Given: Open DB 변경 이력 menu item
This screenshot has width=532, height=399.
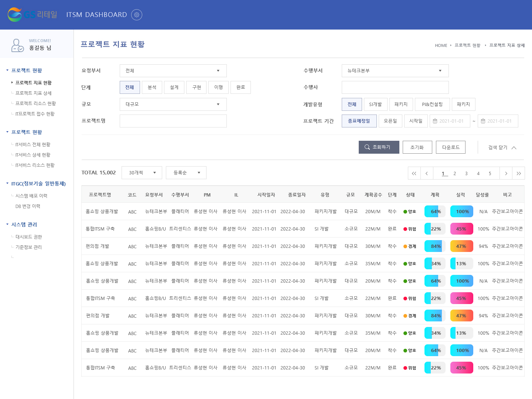Looking at the screenshot, I should [x=28, y=206].
